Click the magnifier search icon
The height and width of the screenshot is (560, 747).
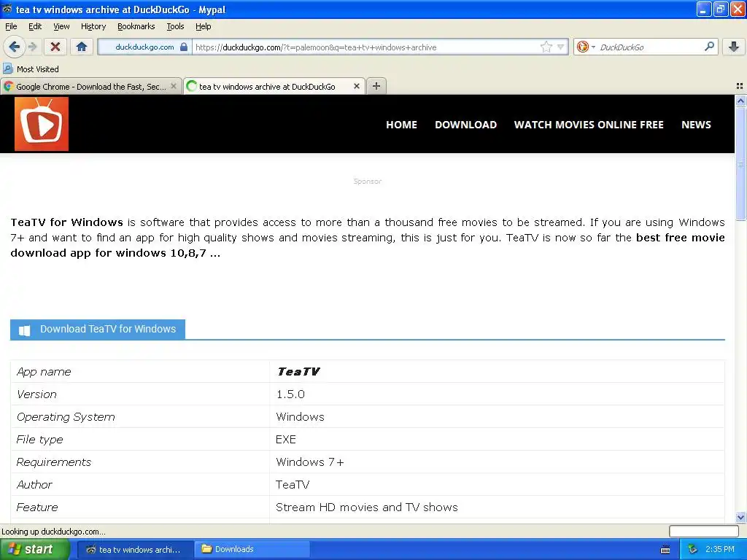coord(709,47)
